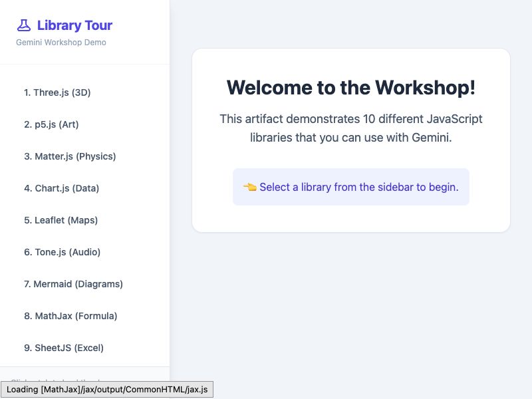Click the Library Tour title
Image resolution: width=532 pixels, height=399 pixels.
(74, 25)
